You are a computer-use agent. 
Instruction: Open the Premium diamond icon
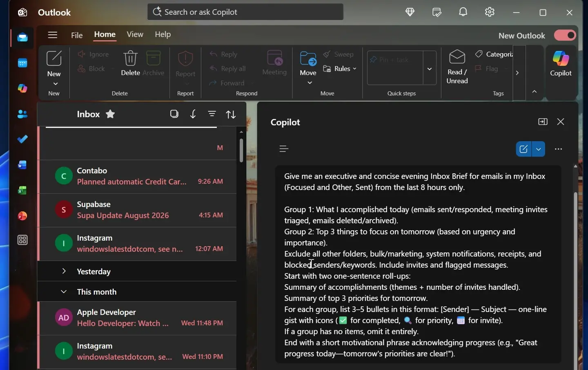[410, 12]
